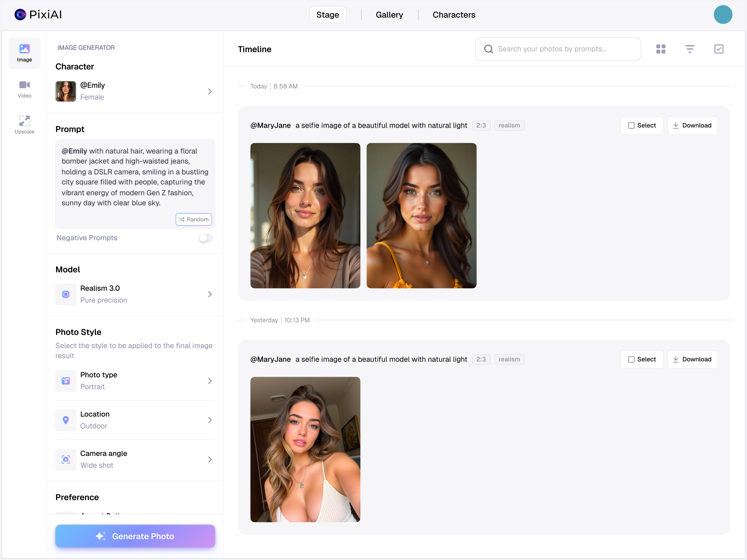747x560 pixels.
Task: Switch to the Characters tab
Action: 454,15
